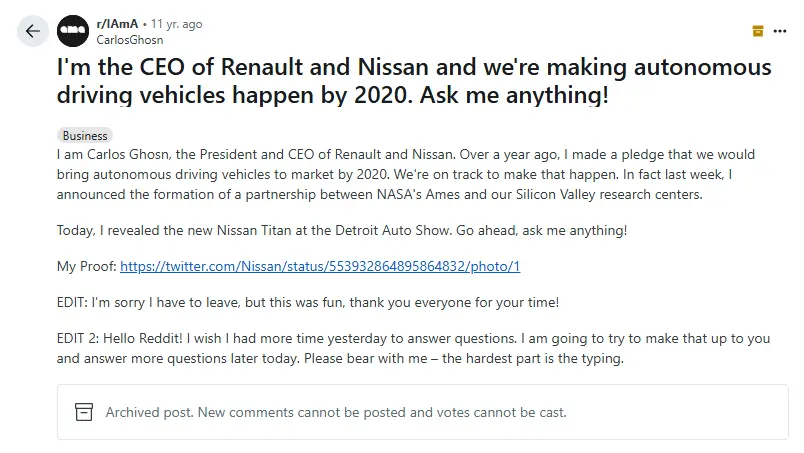Click the Nissan Titan Detroit Auto Show paragraph
This screenshot has width=804, height=453.
click(342, 231)
